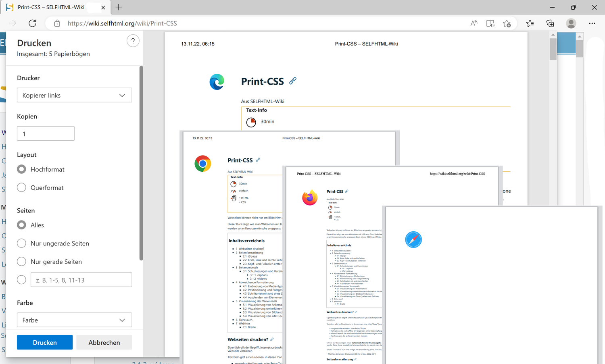Click the Seitenformatierung heading in Firefox preview
Screen dimensions: 605x364
pyautogui.click(x=340, y=359)
